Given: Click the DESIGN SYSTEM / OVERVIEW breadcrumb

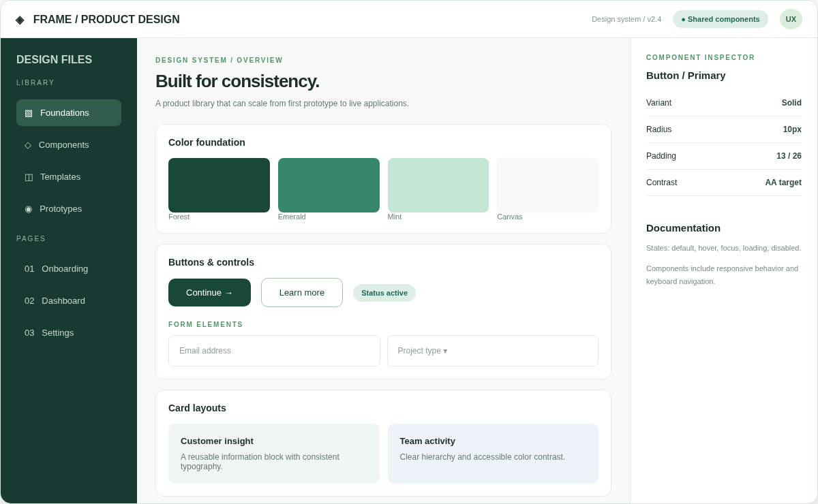Looking at the screenshot, I should tap(219, 61).
